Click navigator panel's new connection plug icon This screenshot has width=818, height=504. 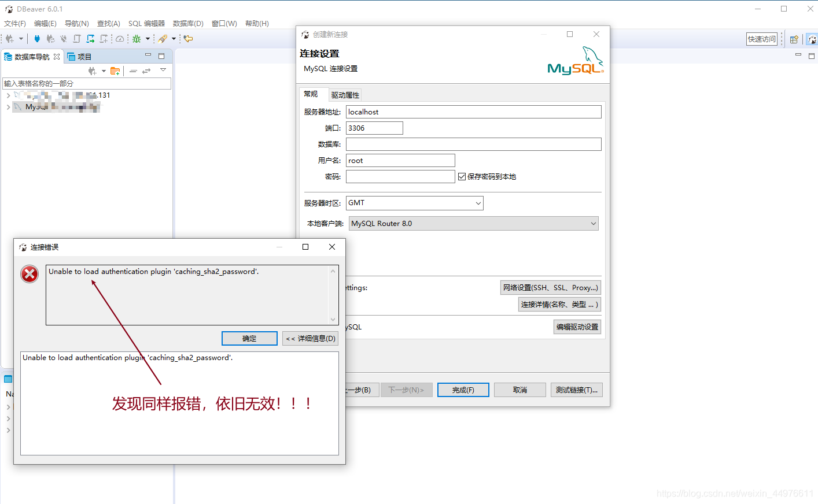[x=93, y=71]
